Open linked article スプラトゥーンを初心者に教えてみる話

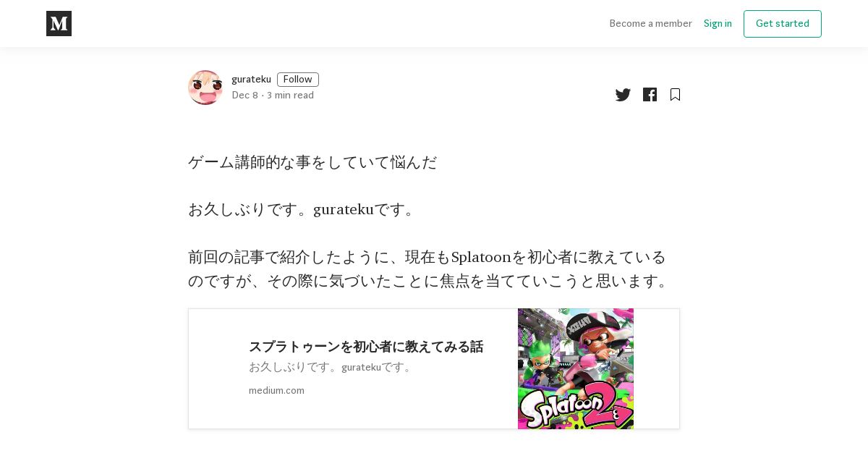coord(366,347)
